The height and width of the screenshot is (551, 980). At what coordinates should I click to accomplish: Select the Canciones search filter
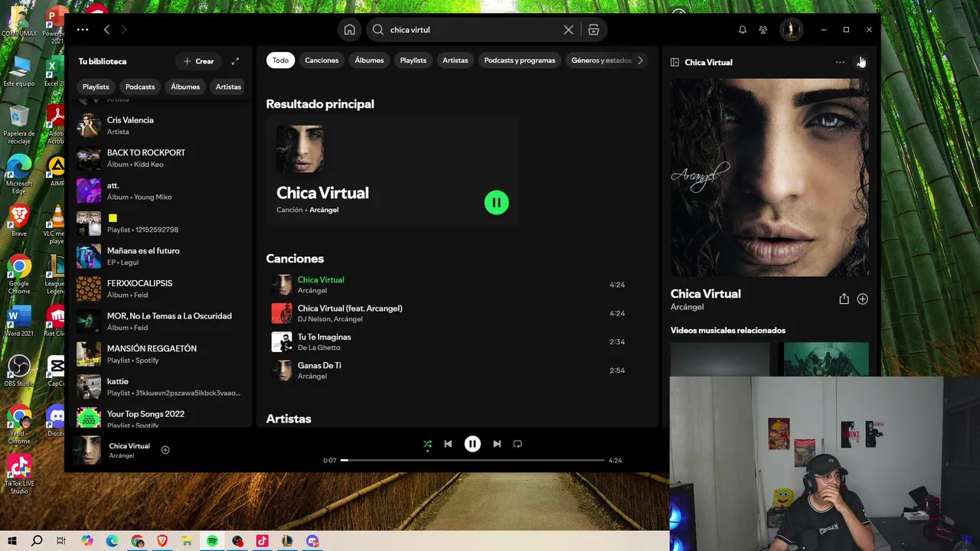click(x=322, y=60)
